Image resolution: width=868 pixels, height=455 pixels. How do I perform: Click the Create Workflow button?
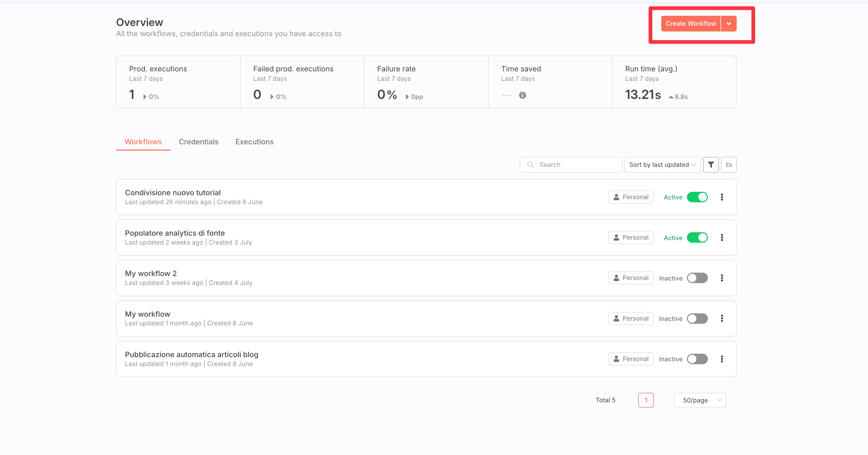tap(690, 24)
